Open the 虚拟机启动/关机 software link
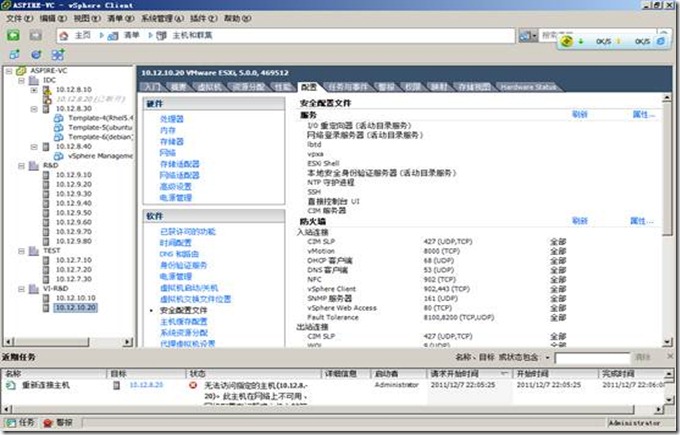This screenshot has width=680, height=435. click(189, 288)
